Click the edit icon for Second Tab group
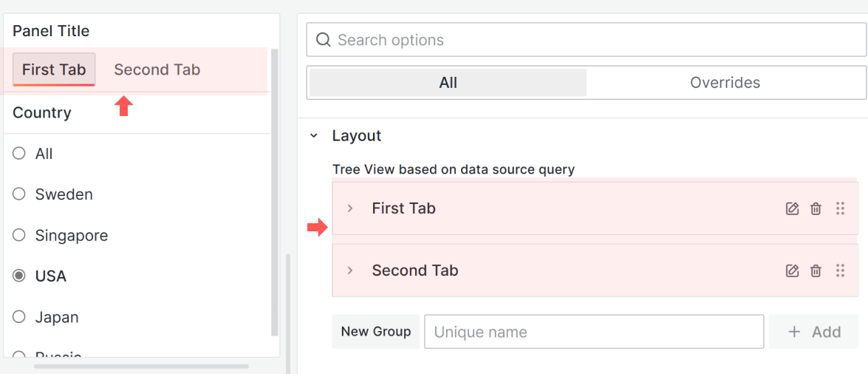This screenshot has width=868, height=374. (x=792, y=271)
